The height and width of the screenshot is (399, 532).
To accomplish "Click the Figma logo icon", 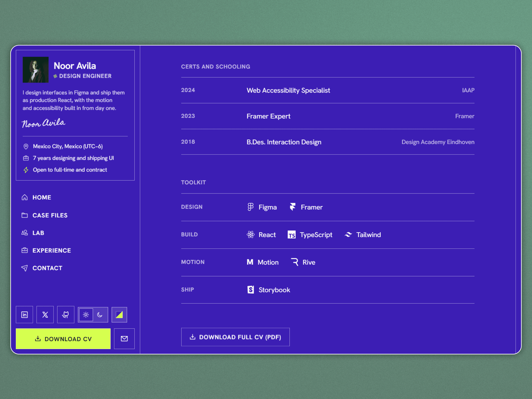I will [x=250, y=207].
